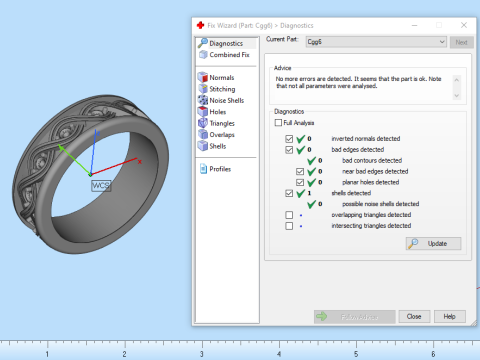Click green checkmark beside planar holes
Image resolution: width=480 pixels, height=360 pixels.
pyautogui.click(x=311, y=182)
